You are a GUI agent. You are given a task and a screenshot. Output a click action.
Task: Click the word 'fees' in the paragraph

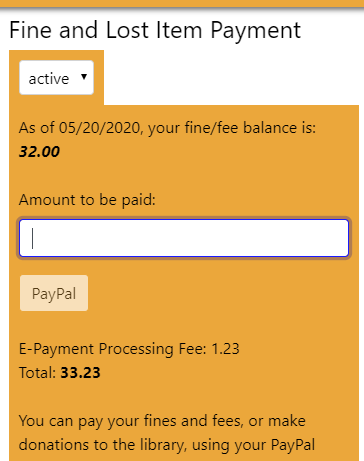[227, 421]
